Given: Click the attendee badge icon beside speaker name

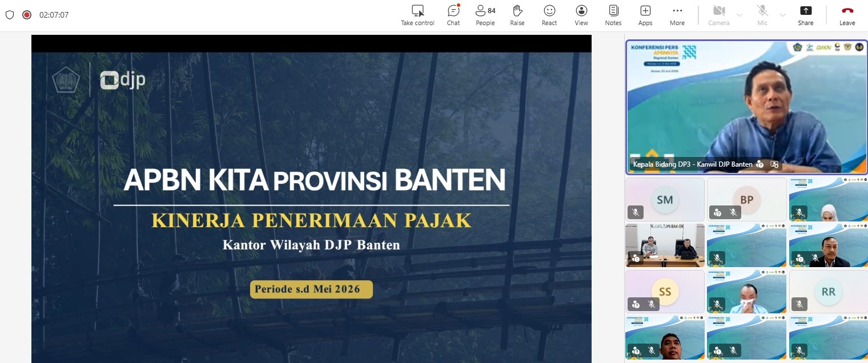Looking at the screenshot, I should click(760, 164).
